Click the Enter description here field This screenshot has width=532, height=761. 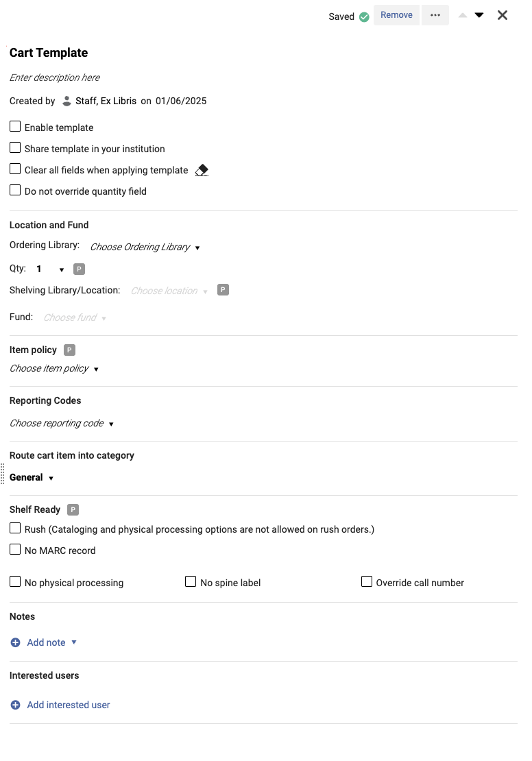pos(55,77)
